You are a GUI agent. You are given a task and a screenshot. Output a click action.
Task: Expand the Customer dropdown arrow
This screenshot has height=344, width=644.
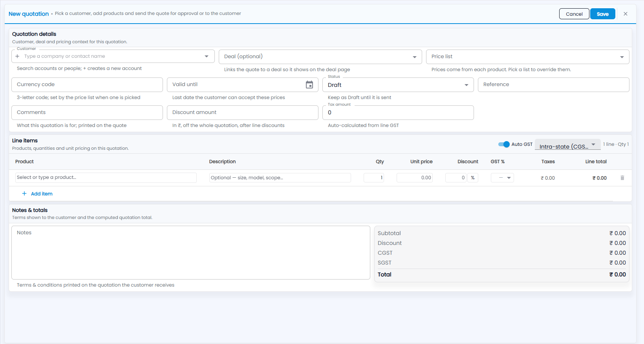click(207, 56)
